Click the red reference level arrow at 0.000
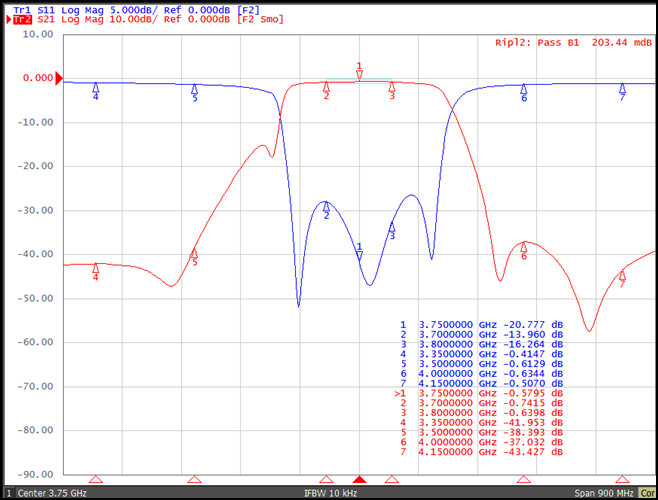The image size is (658, 500). [x=59, y=78]
